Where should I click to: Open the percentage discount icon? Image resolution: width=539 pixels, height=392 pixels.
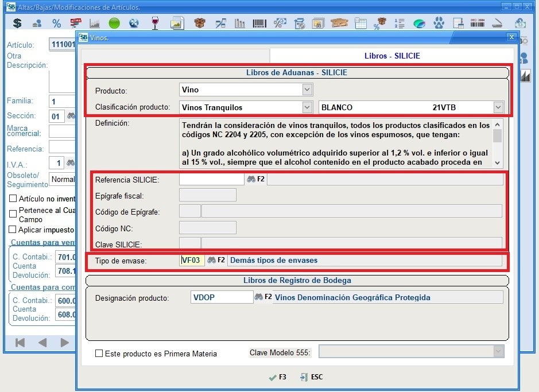pyautogui.click(x=56, y=24)
